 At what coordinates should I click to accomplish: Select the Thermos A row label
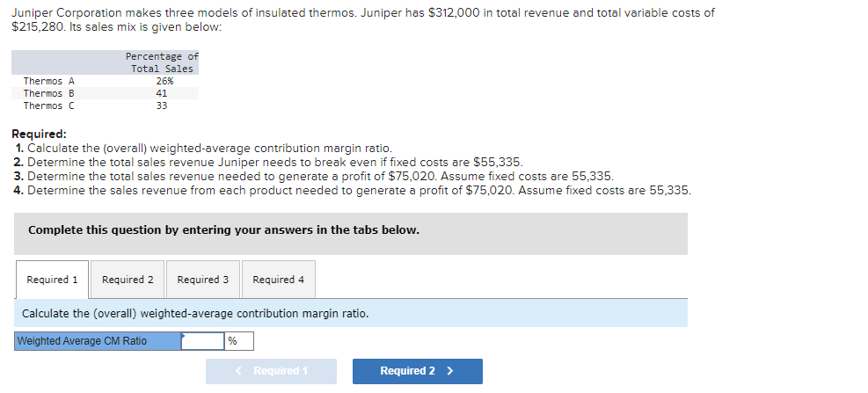point(48,81)
